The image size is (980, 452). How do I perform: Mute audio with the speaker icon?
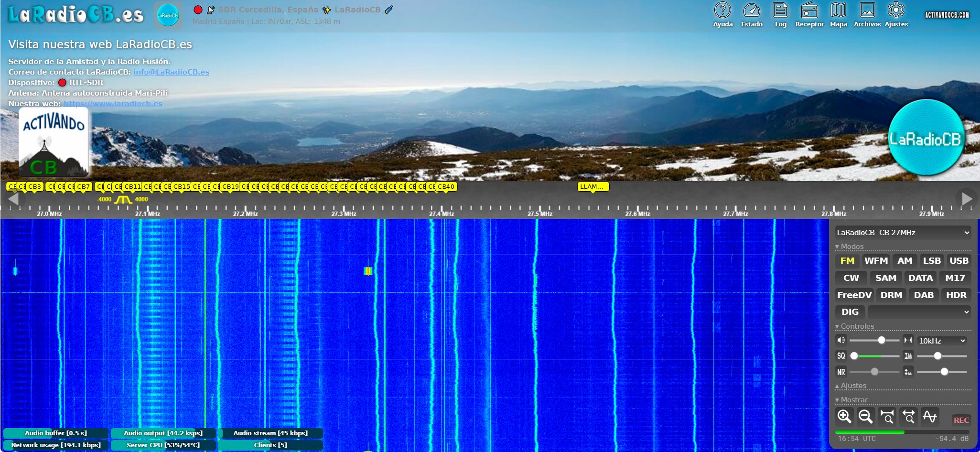pyautogui.click(x=841, y=340)
